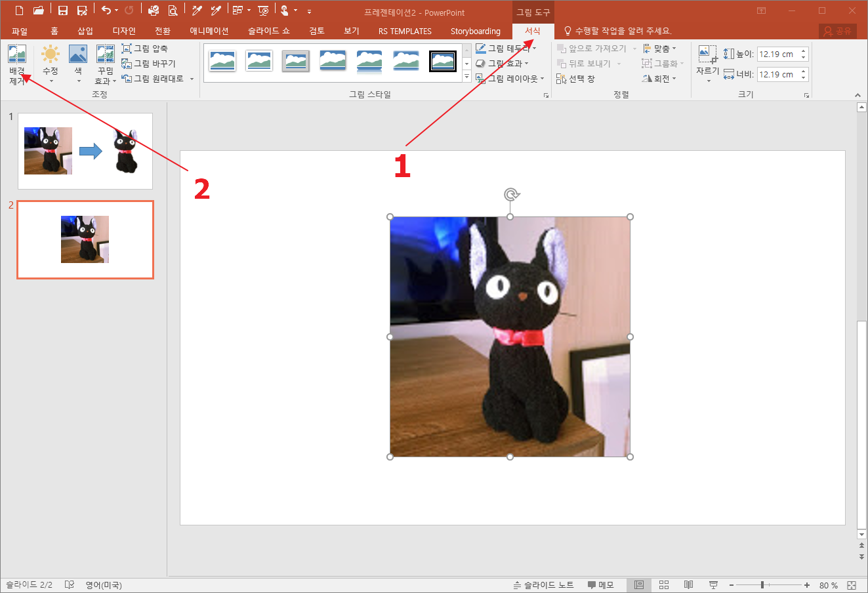Image resolution: width=868 pixels, height=593 pixels.
Task: Open Picture Effects (그림 효과) dropdown
Action: coord(502,64)
